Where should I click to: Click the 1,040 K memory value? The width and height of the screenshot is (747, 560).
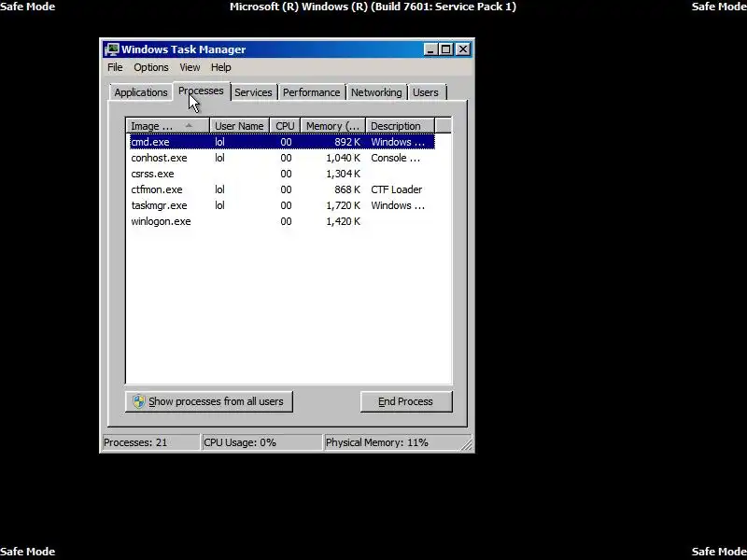tap(343, 158)
